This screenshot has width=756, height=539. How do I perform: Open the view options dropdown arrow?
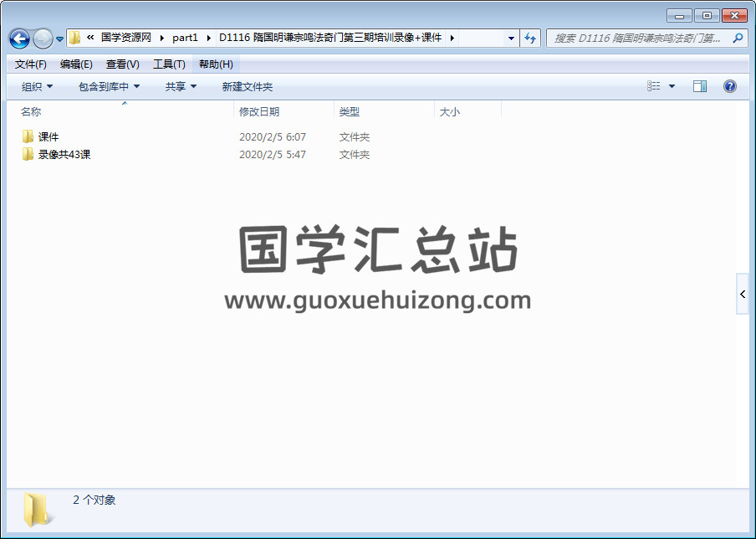click(x=672, y=86)
